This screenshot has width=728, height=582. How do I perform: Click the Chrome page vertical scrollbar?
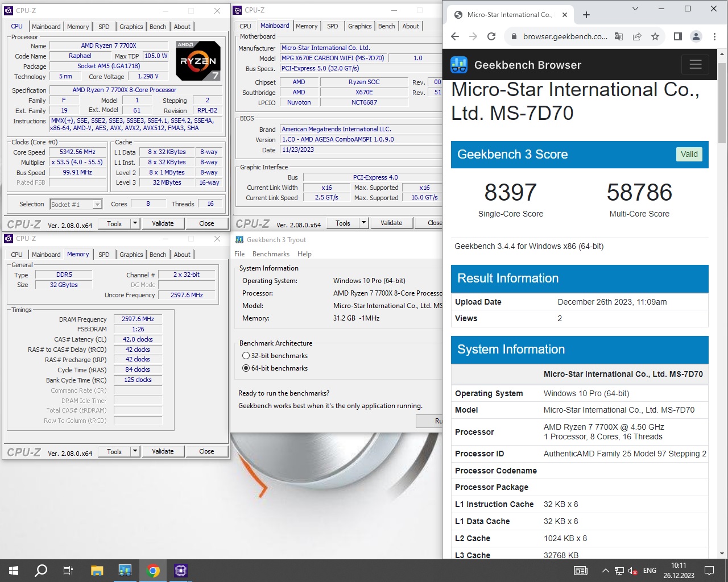pyautogui.click(x=722, y=102)
